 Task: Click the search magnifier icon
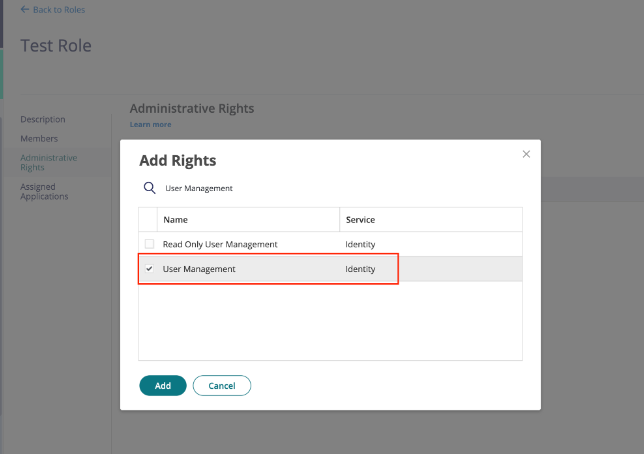tap(149, 187)
